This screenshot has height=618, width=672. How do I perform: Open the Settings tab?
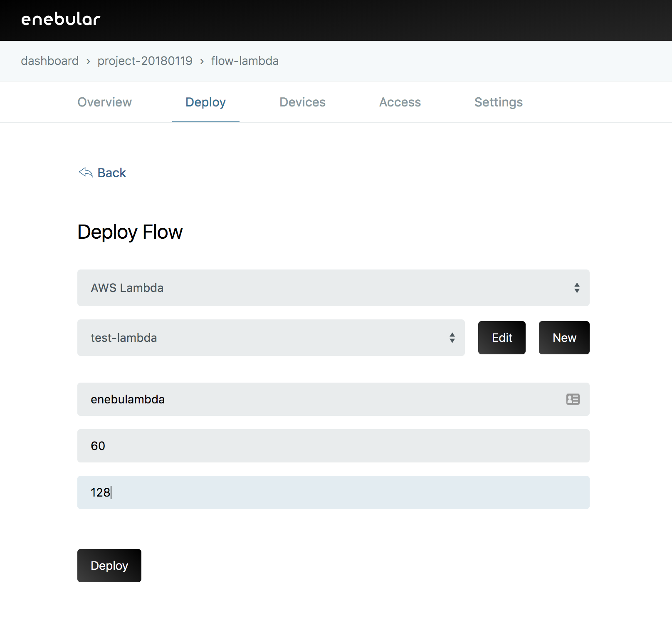498,102
